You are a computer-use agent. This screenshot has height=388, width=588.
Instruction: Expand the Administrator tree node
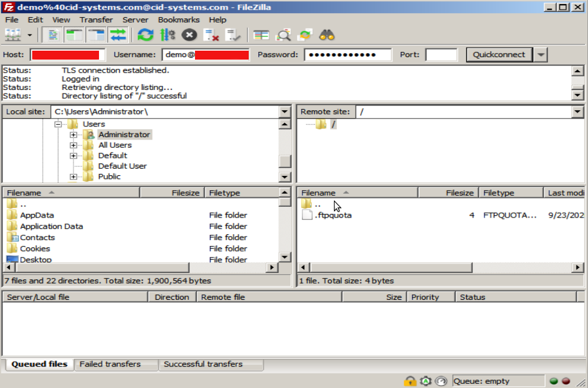(73, 135)
